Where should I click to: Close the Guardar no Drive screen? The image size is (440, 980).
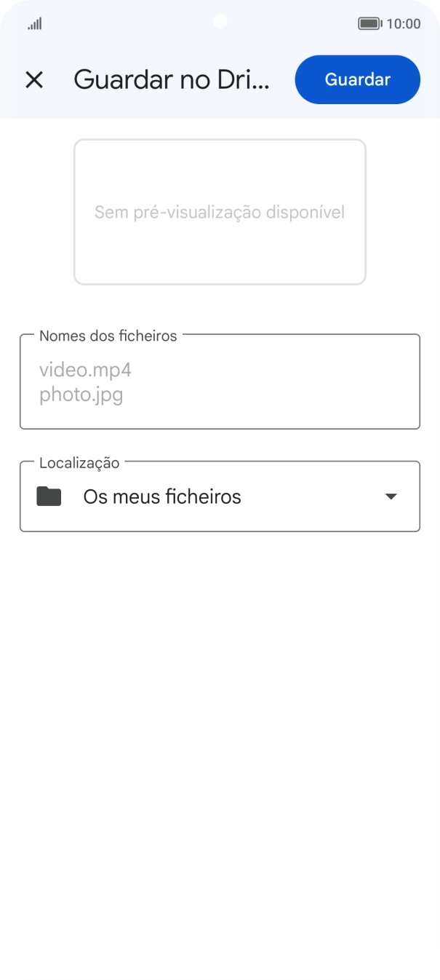pos(34,80)
